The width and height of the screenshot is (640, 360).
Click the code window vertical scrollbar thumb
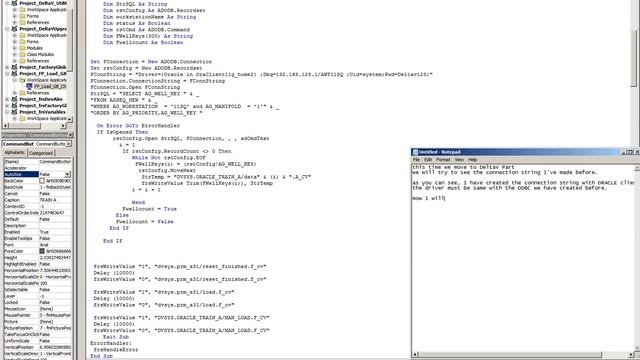tap(633, 58)
